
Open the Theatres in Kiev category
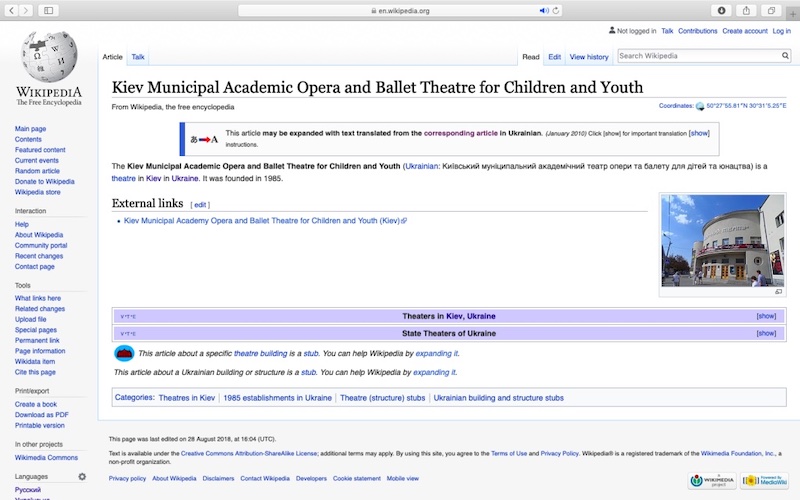[x=187, y=398]
